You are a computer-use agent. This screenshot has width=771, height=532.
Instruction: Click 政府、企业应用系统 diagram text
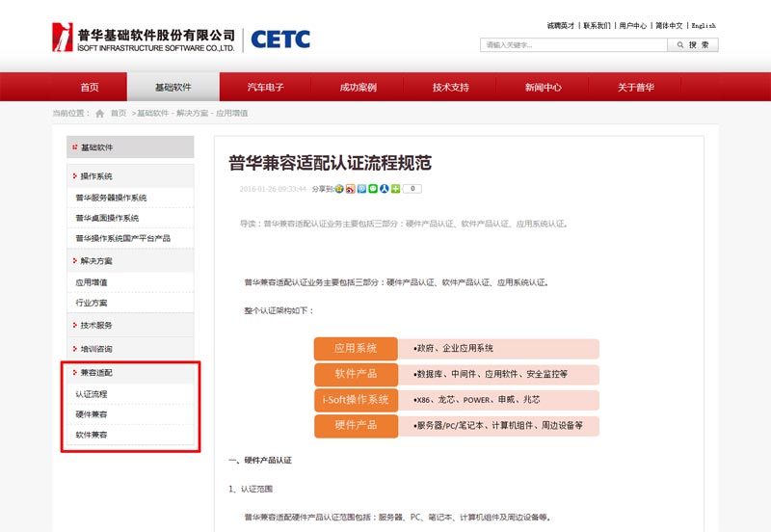coord(453,348)
